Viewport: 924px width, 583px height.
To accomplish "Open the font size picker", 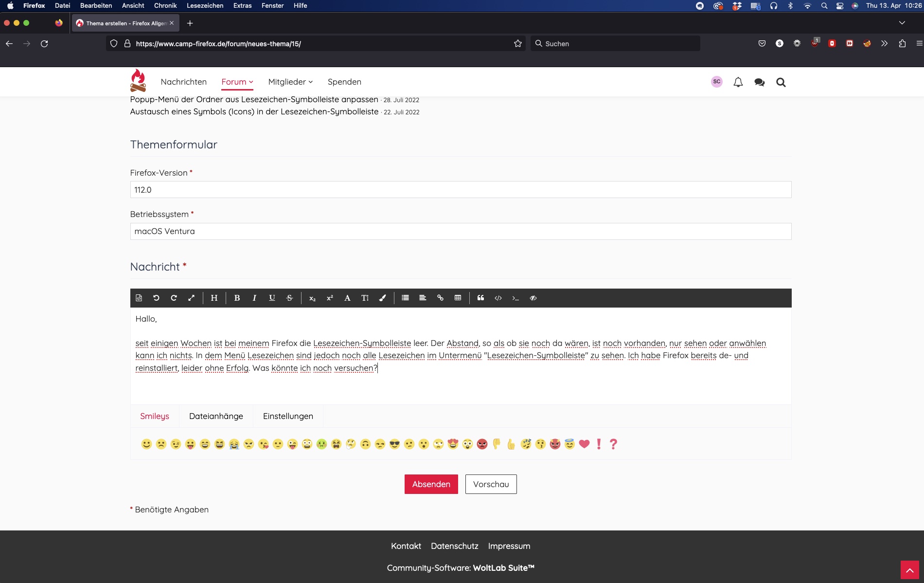I will pyautogui.click(x=365, y=298).
